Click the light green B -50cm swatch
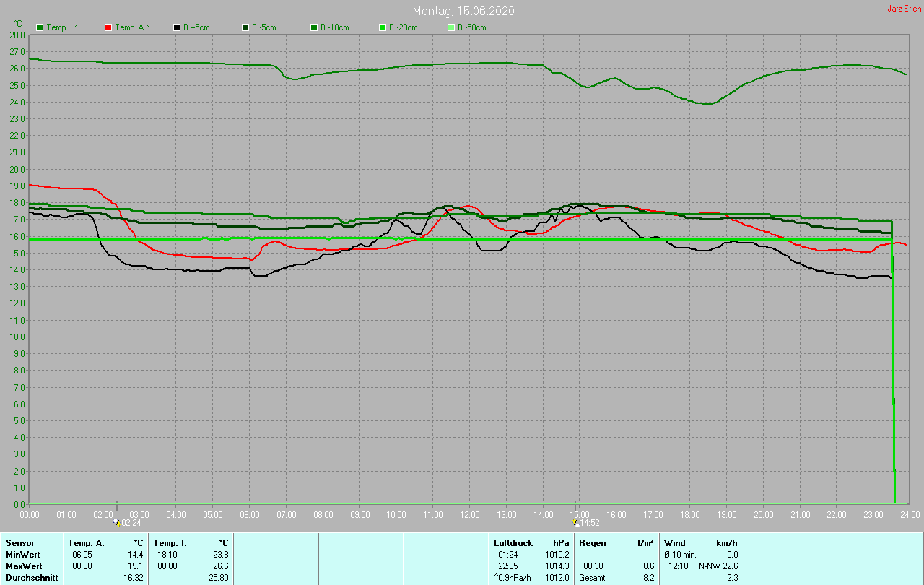 click(x=451, y=27)
